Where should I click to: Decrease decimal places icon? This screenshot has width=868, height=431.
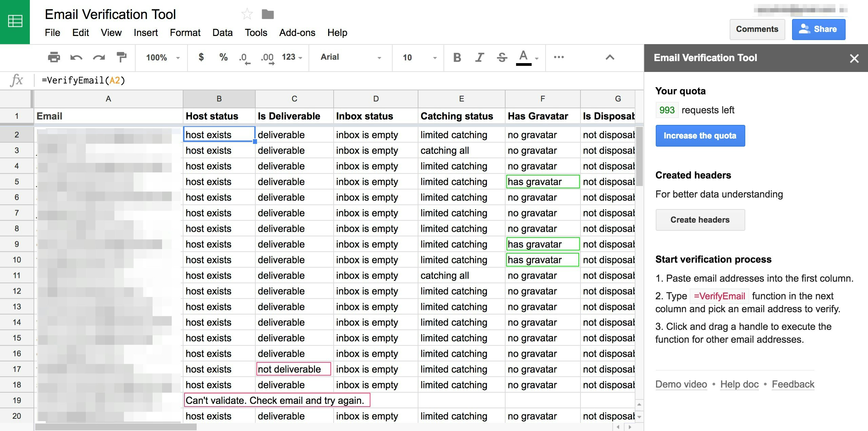click(x=244, y=58)
